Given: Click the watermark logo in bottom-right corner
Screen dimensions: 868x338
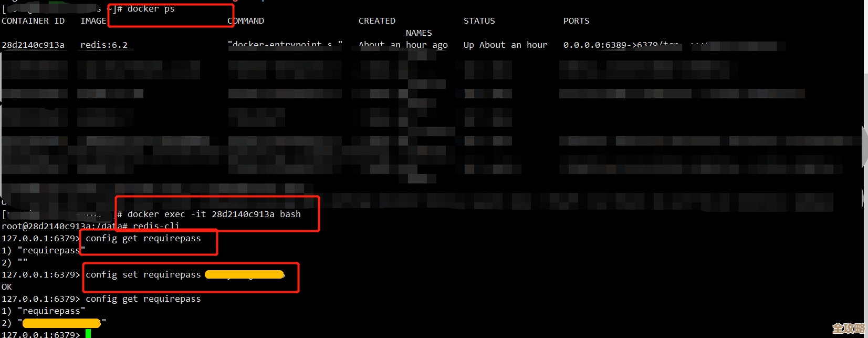Looking at the screenshot, I should coord(848,329).
